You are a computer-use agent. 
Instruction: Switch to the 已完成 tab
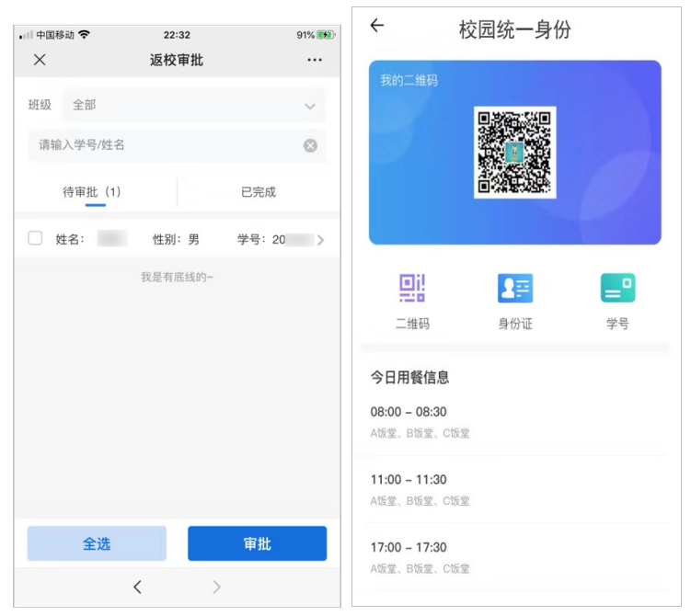coord(259,192)
